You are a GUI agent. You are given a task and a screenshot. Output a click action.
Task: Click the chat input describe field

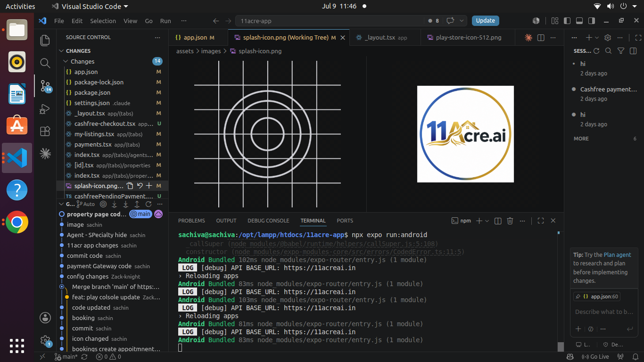coord(605,312)
